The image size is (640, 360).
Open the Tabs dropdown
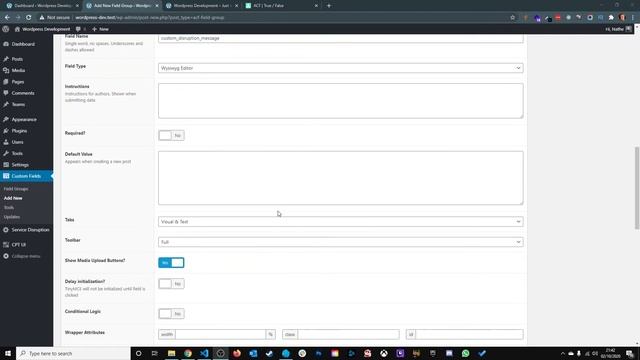(341, 222)
